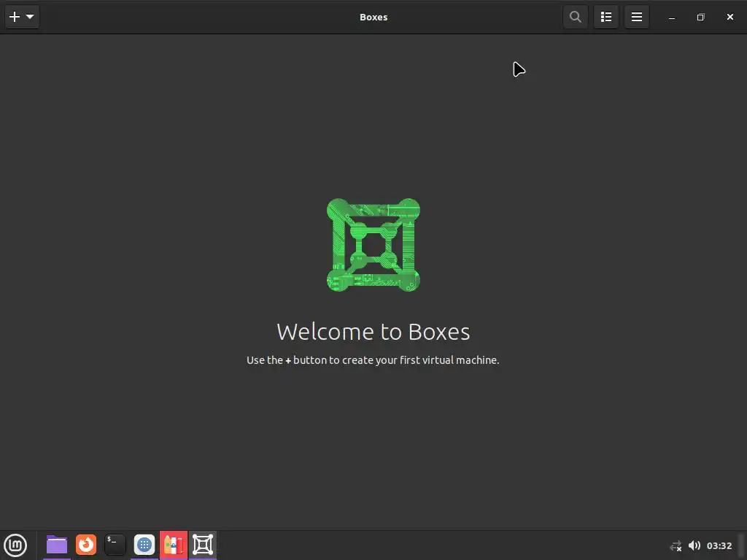
Task: Open the red library app taskbar icon
Action: click(x=174, y=545)
